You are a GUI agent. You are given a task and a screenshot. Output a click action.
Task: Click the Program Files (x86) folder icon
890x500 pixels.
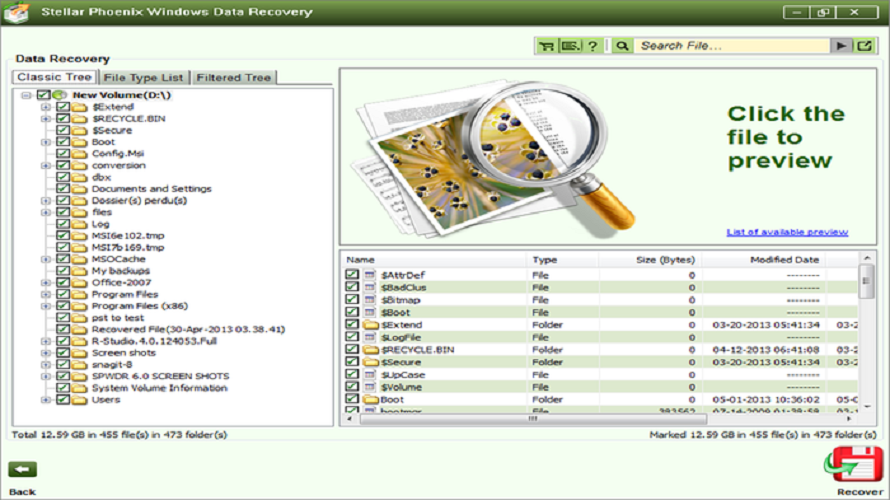coord(79,306)
